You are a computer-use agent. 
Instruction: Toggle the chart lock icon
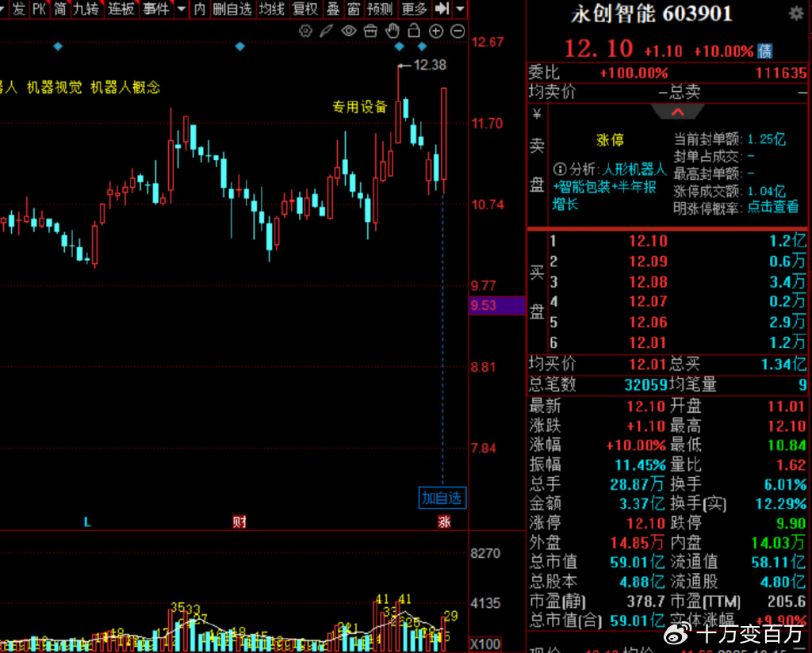click(x=413, y=31)
